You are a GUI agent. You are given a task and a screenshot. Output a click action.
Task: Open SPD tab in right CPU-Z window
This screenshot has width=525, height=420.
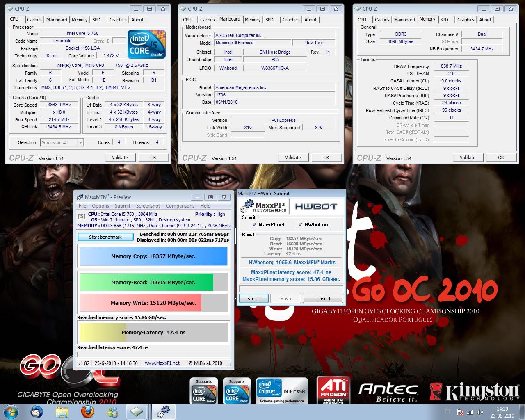click(x=444, y=19)
